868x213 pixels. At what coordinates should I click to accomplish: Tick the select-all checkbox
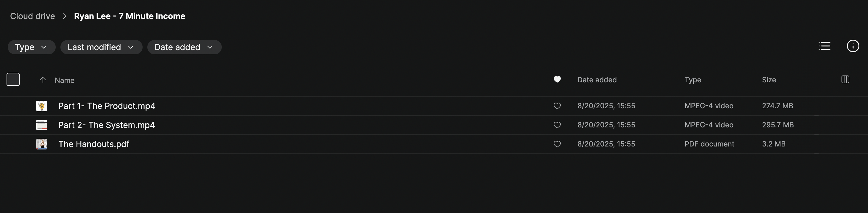point(13,79)
